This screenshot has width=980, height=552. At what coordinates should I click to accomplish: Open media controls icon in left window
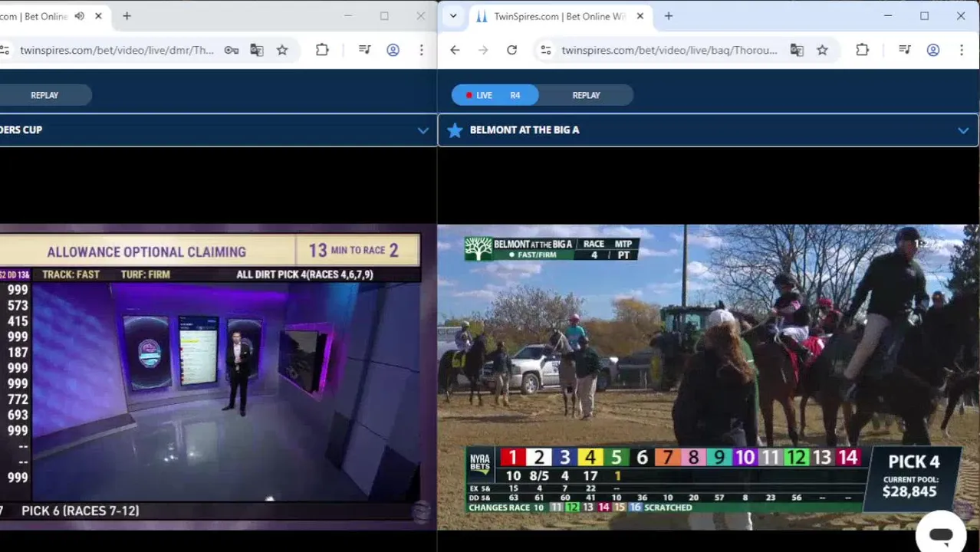(365, 51)
